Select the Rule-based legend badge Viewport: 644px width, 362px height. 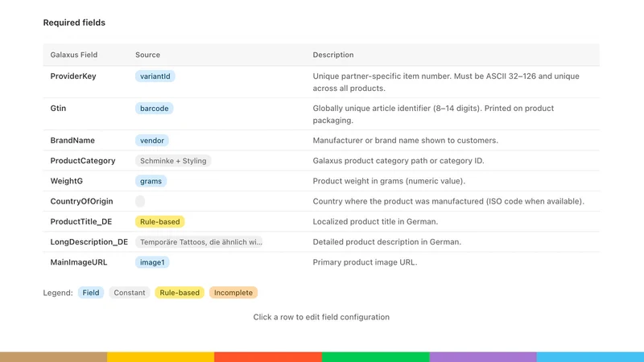pos(180,293)
